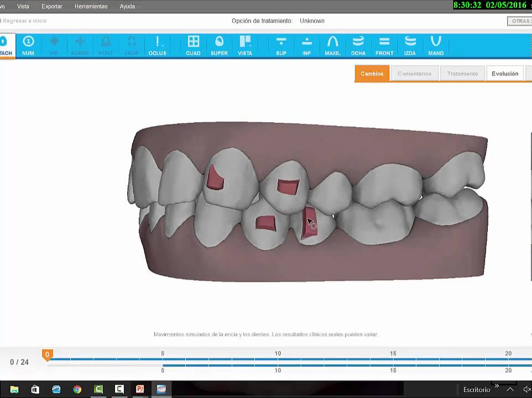Open green Camtasia taskbar icon

coord(98,389)
